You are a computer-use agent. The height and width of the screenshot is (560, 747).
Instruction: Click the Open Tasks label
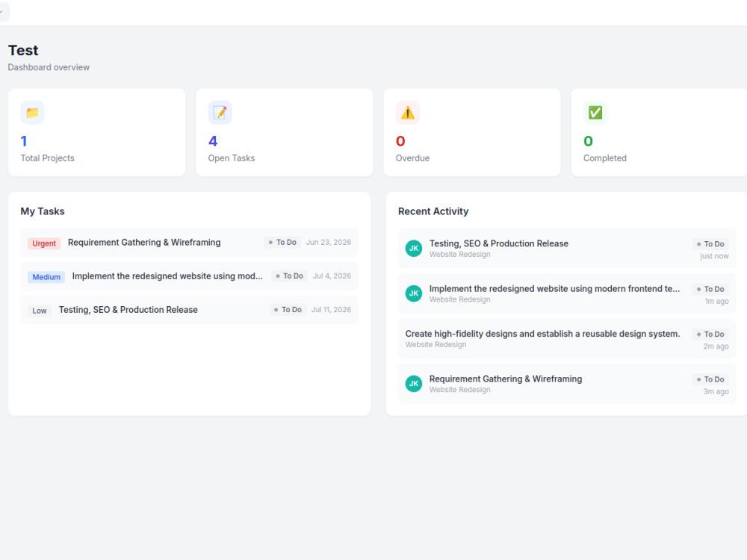point(232,158)
